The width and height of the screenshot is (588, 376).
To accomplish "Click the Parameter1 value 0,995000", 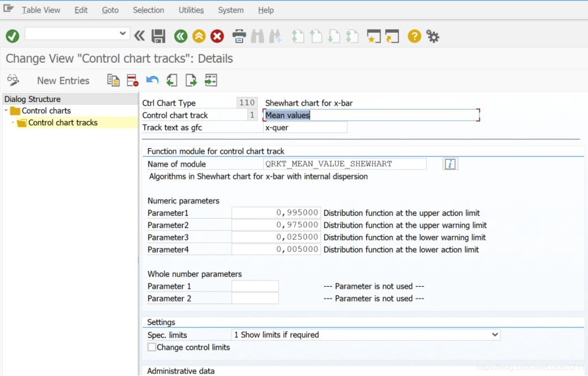I will (276, 213).
